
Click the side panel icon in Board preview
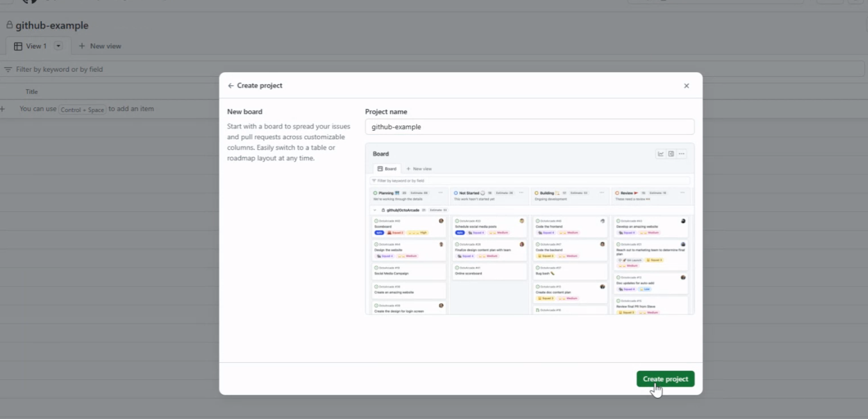tap(671, 154)
